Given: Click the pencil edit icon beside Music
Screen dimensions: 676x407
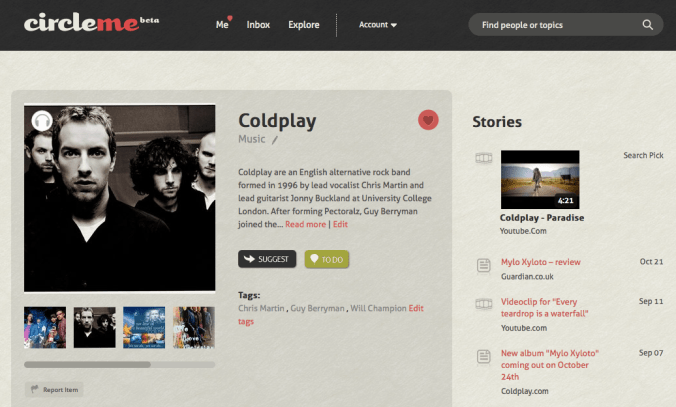Looking at the screenshot, I should pos(275,140).
